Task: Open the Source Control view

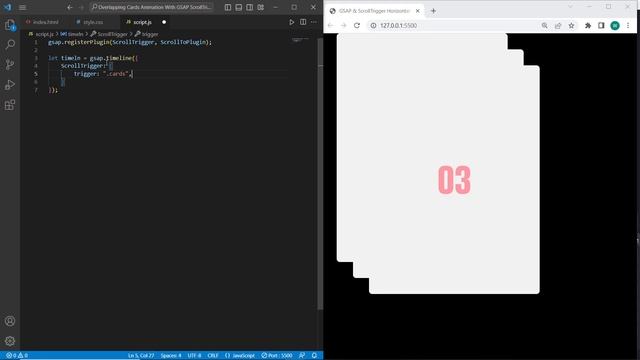Action: pyautogui.click(x=10, y=64)
